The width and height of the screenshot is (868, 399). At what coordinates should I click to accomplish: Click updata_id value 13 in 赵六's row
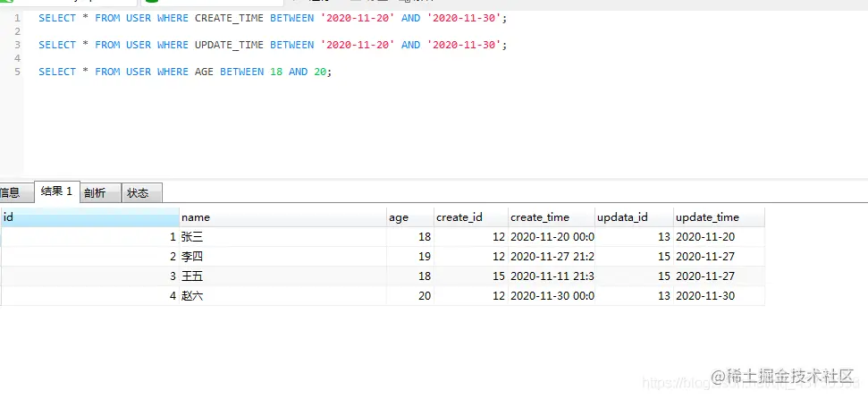pos(635,296)
